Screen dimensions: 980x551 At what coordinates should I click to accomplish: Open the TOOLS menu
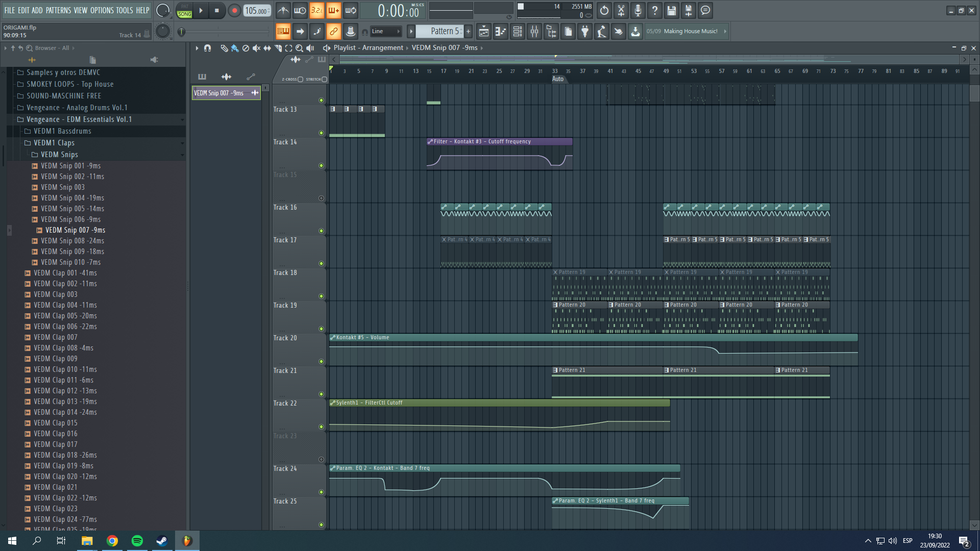[124, 10]
